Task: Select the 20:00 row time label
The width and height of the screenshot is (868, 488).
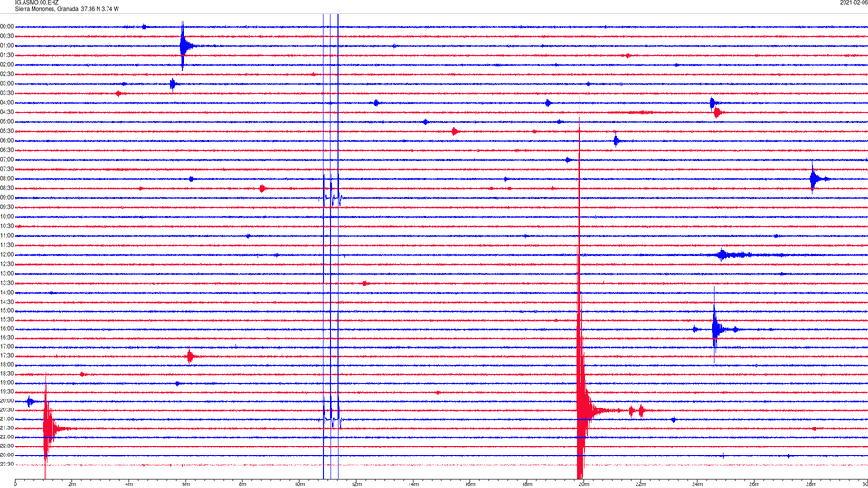Action: point(7,401)
